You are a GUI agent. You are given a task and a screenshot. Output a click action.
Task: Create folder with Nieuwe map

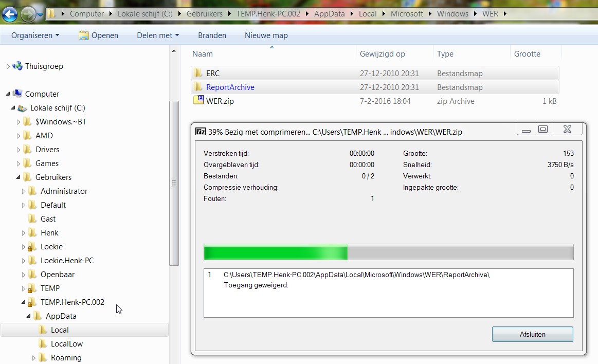click(266, 35)
